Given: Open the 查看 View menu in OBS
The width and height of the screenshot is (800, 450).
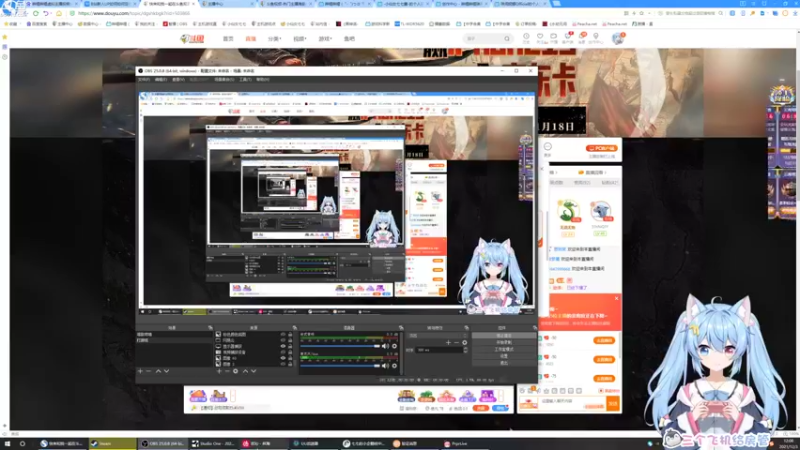Looking at the screenshot, I should [x=178, y=80].
